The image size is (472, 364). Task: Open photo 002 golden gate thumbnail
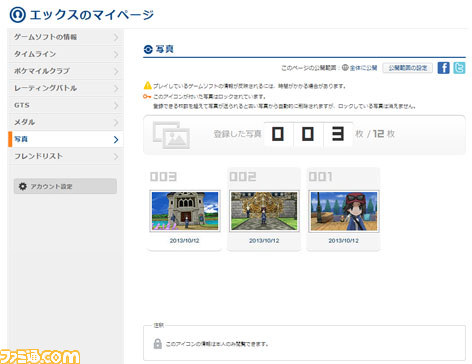264,211
